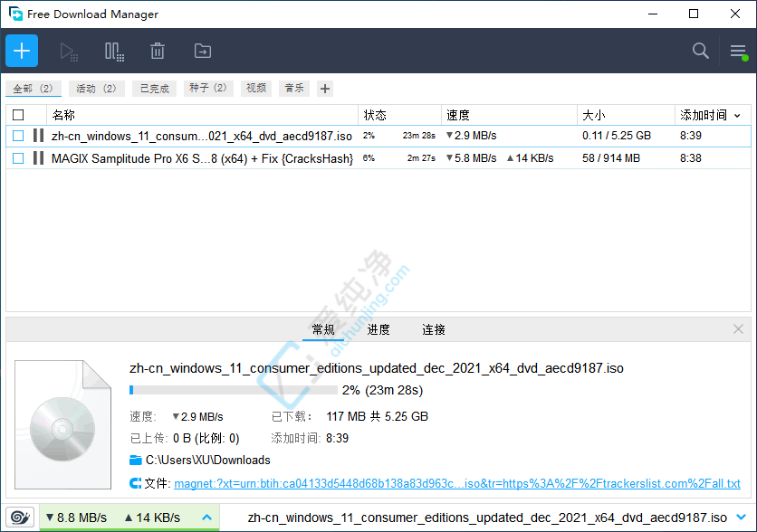This screenshot has height=532, width=757.
Task: Click the 23m 28s remaining time cell
Action: (x=419, y=136)
